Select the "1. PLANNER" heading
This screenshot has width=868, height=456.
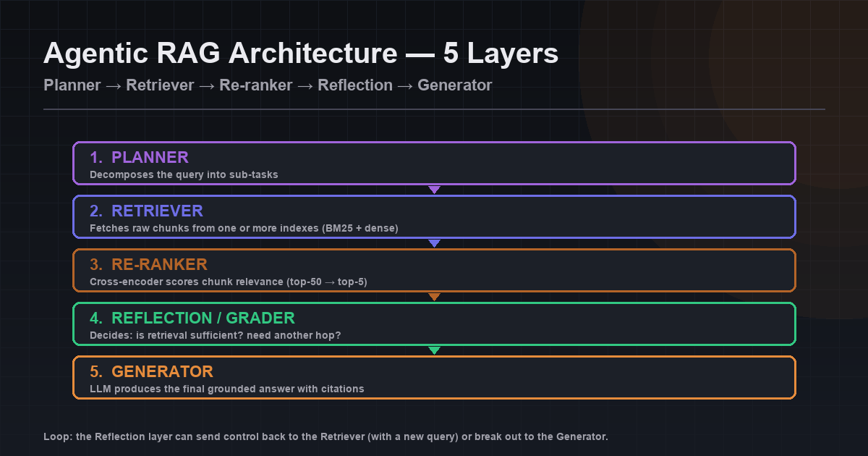pyautogui.click(x=139, y=157)
